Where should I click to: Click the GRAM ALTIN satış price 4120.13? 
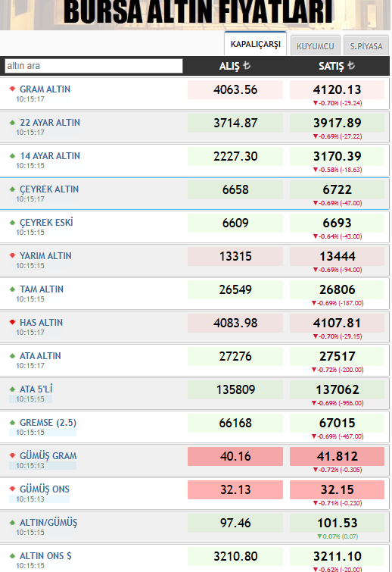click(x=337, y=89)
